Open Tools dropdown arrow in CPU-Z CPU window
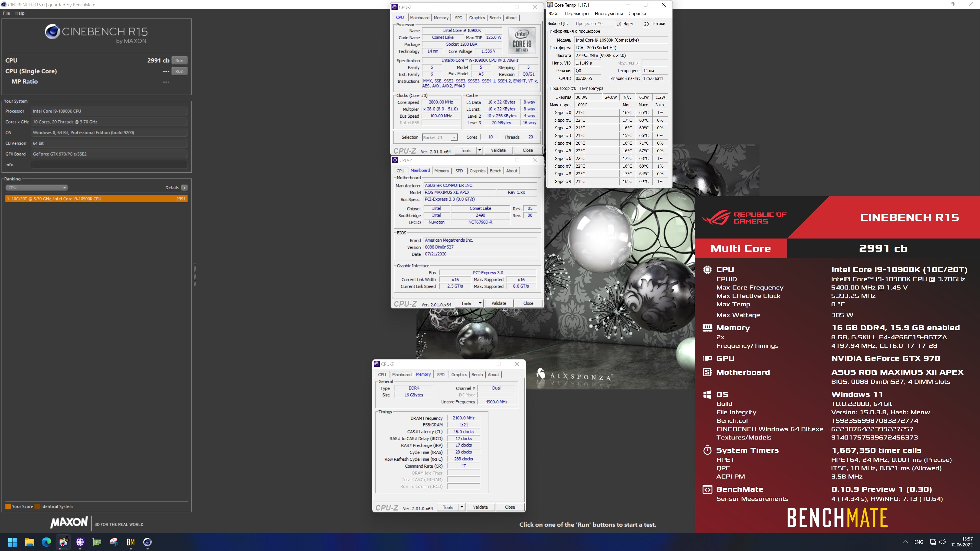980x551 pixels. [480, 150]
